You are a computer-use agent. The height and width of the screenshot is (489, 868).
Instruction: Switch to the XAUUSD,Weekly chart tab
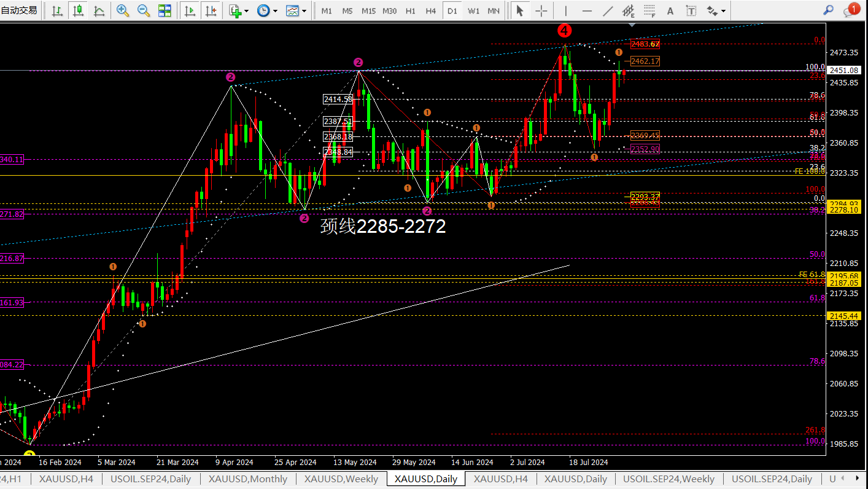tap(341, 479)
